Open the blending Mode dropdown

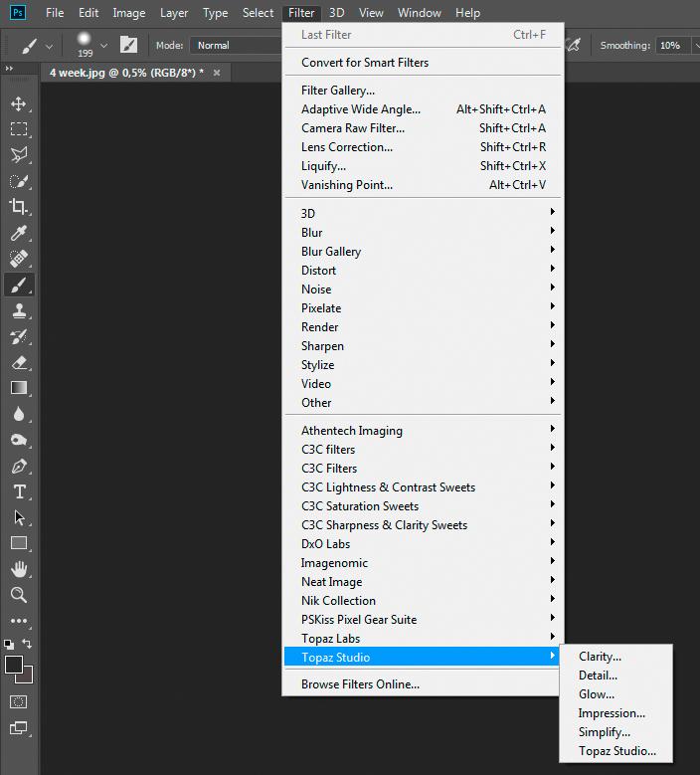[x=236, y=46]
